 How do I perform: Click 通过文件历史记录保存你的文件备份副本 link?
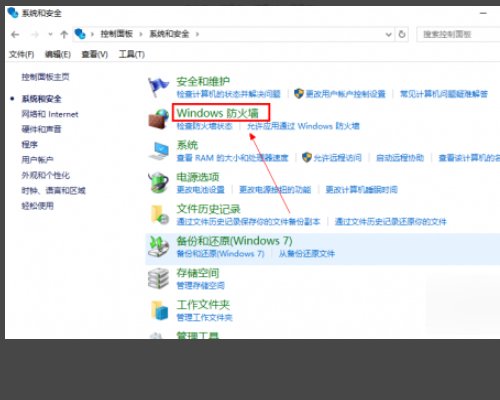248,222
